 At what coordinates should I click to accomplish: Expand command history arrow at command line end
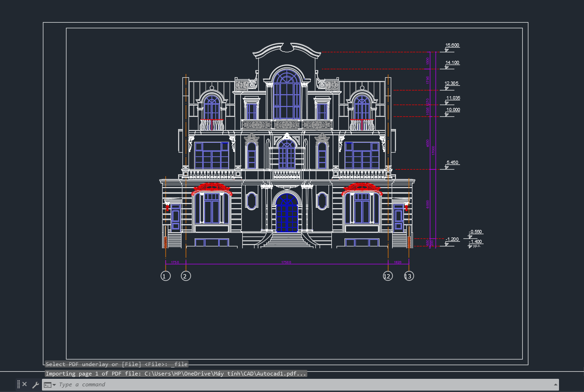[555, 384]
